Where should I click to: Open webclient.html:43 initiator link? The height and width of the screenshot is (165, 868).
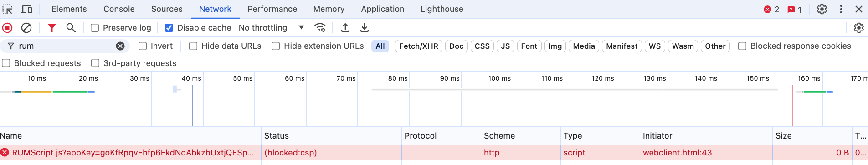pyautogui.click(x=678, y=153)
